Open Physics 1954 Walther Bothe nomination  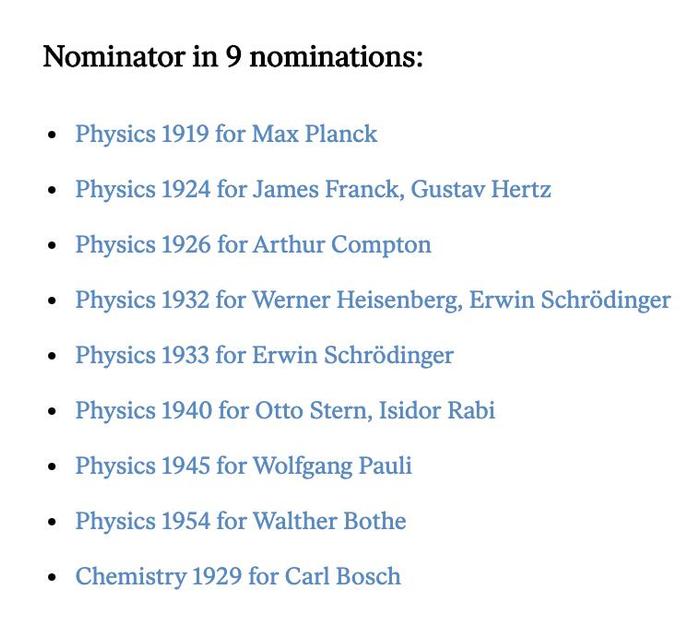pyautogui.click(x=241, y=521)
